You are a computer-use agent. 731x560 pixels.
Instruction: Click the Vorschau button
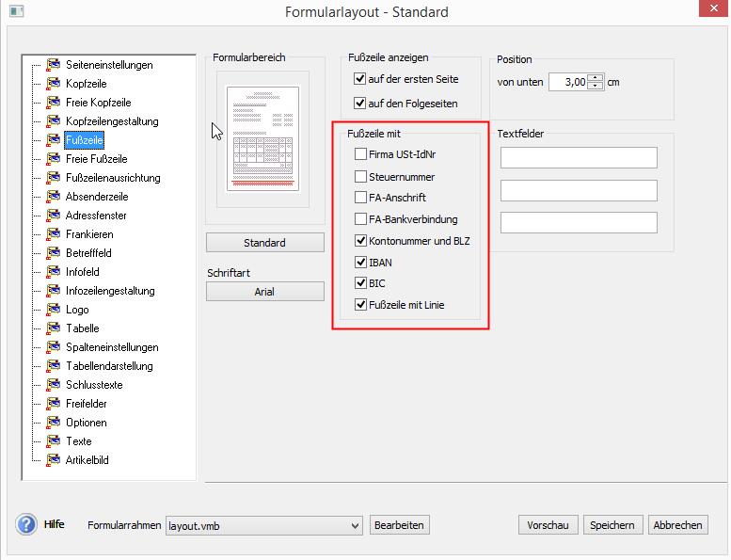pyautogui.click(x=548, y=525)
